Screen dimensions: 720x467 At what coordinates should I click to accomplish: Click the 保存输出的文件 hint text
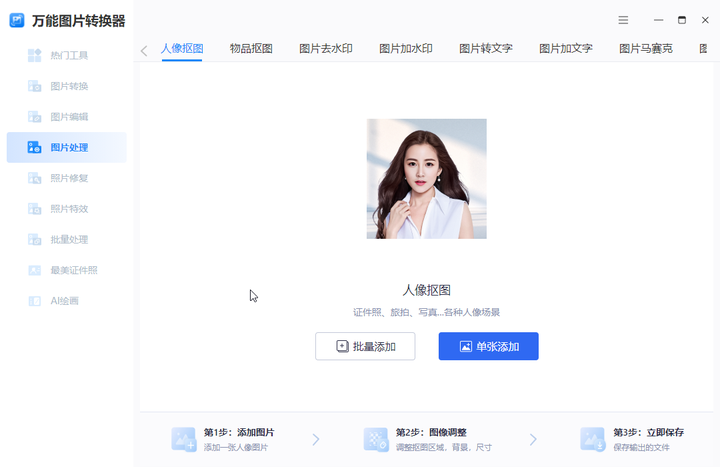tap(641, 447)
